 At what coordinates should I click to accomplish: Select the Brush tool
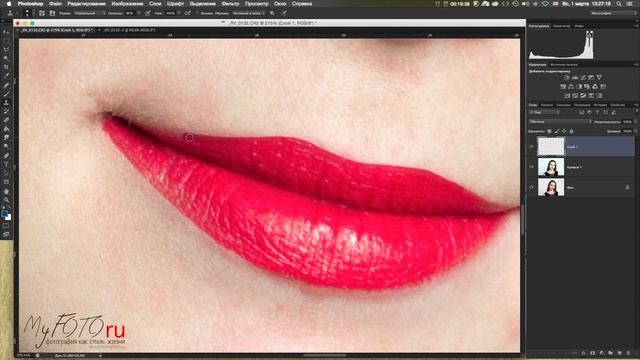click(x=6, y=94)
